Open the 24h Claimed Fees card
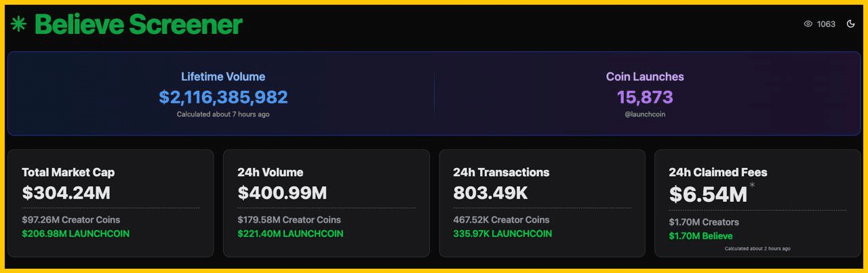This screenshot has height=273, width=868. tap(757, 203)
